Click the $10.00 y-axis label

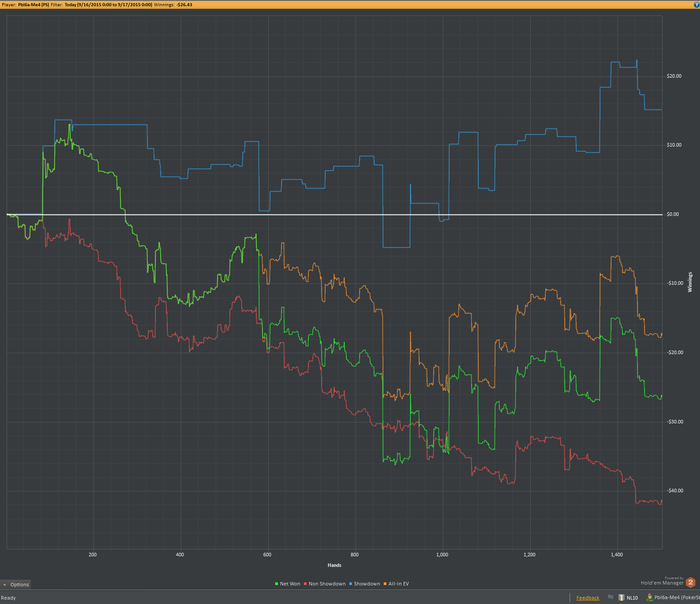pyautogui.click(x=674, y=145)
